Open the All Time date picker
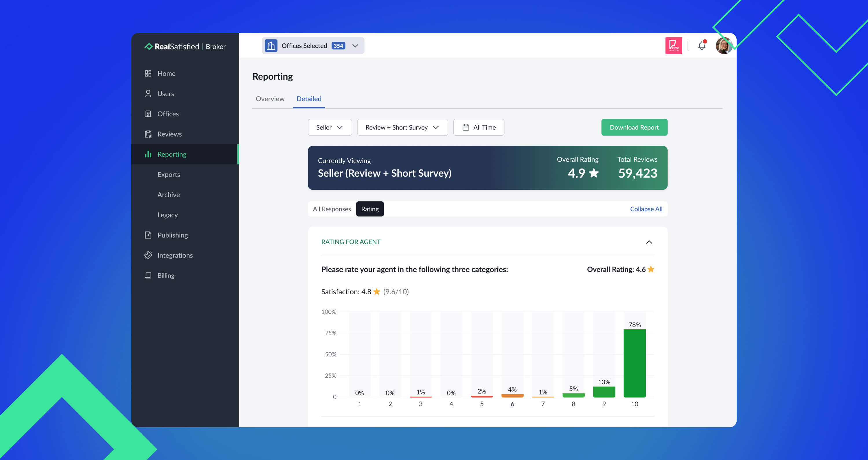868x460 pixels. tap(479, 127)
